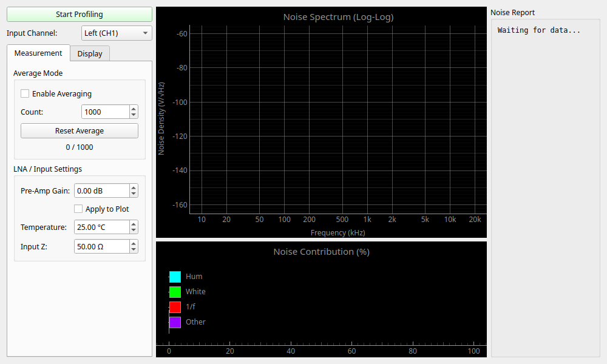The image size is (607, 364).
Task: Toggle the Apply to Plot checkbox
Action: click(78, 209)
